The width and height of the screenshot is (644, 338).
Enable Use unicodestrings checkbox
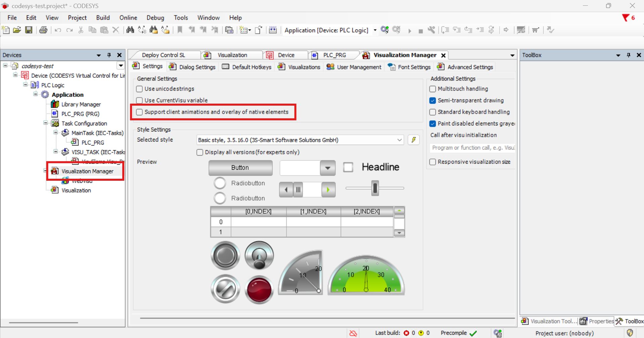[x=140, y=89]
